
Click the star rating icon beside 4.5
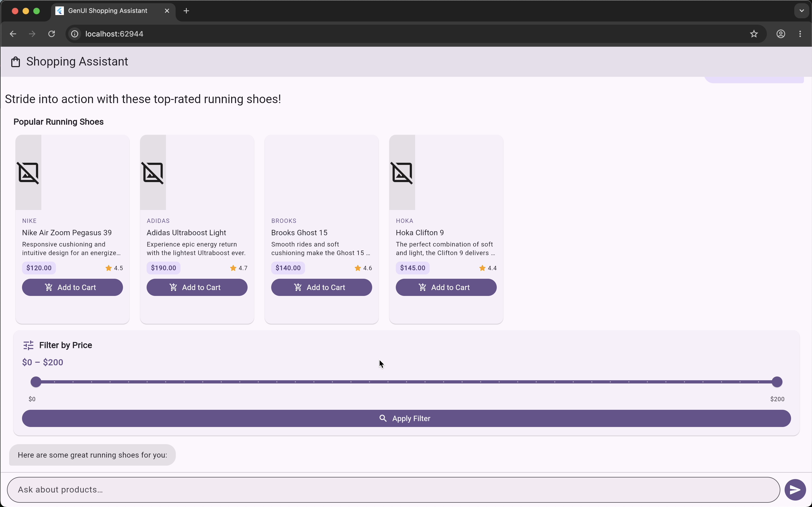pos(109,268)
